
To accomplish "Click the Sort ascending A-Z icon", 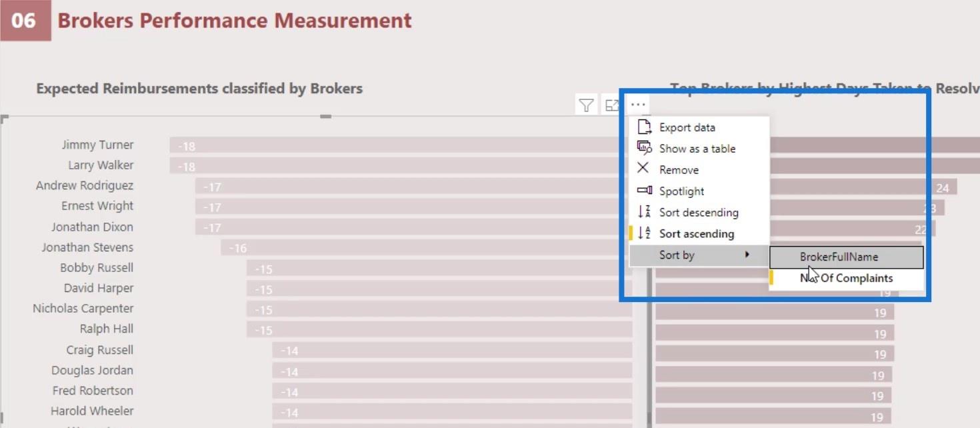I will (x=644, y=233).
